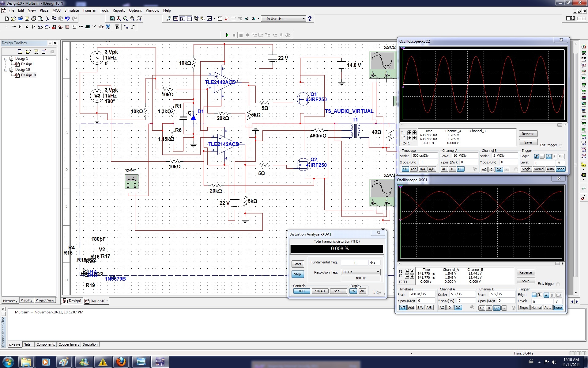Click the Pause simulation button

point(234,35)
